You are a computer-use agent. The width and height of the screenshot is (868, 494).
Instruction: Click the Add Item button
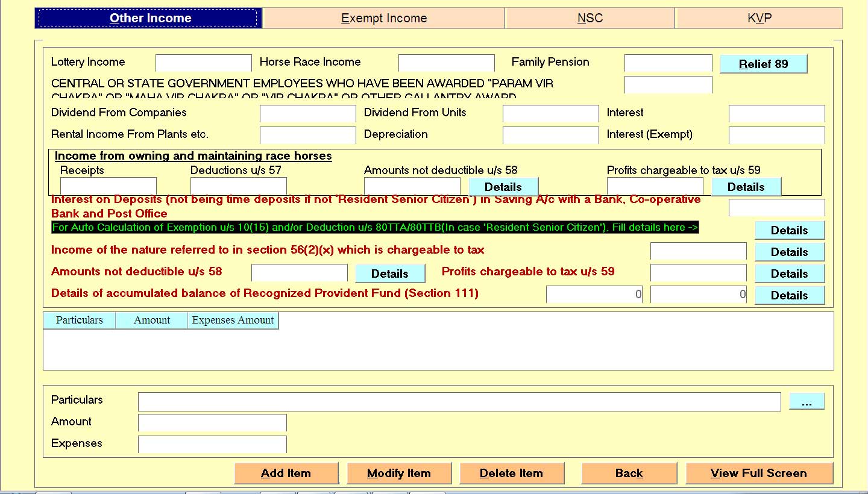(x=286, y=473)
